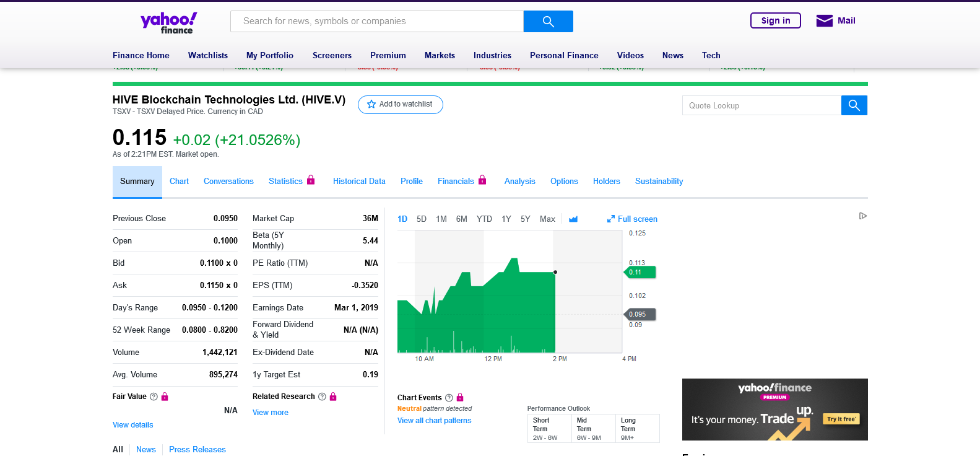Click the help icon next to Related Research

point(322,397)
